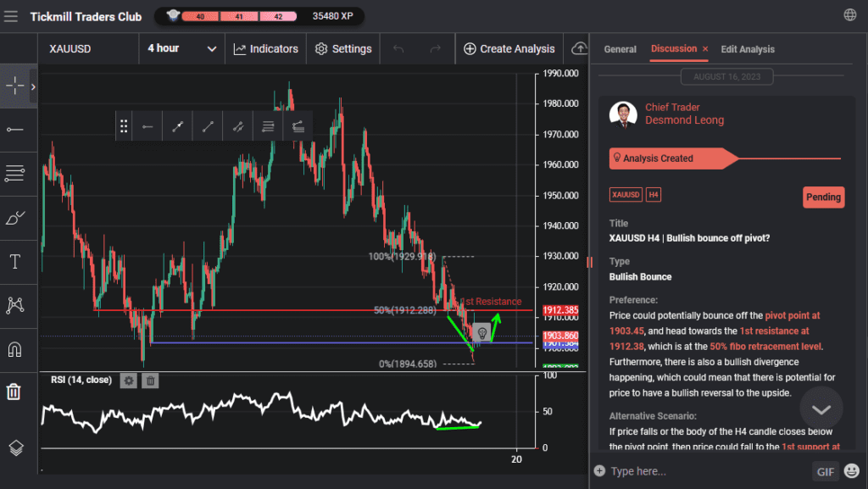This screenshot has height=489, width=868.
Task: Remove the RSI indicator with trash icon
Action: [x=150, y=381]
